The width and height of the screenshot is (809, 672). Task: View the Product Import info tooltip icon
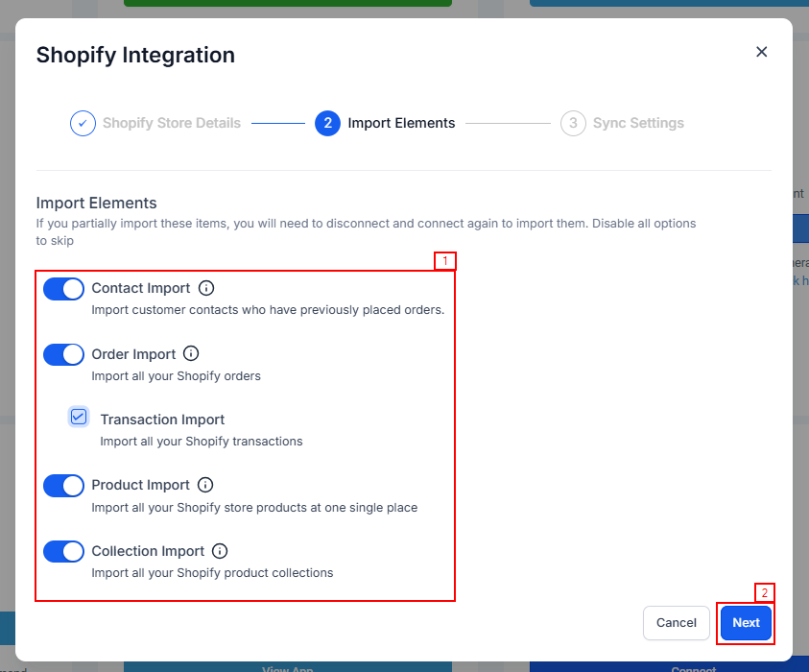pos(205,485)
